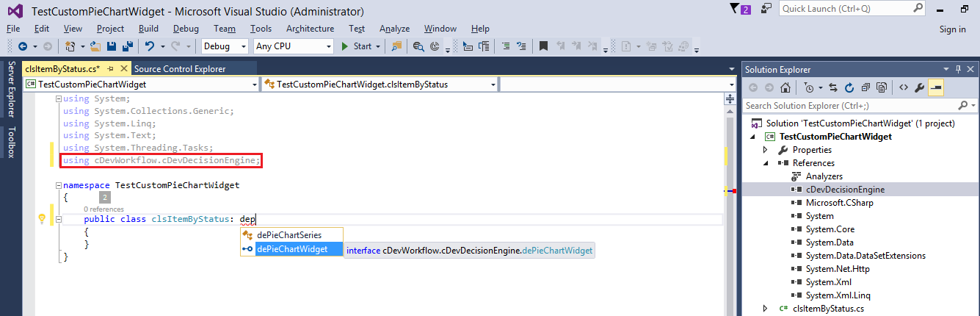The width and height of the screenshot is (980, 316).
Task: Open Properties with the wrench icon
Action: (x=919, y=88)
